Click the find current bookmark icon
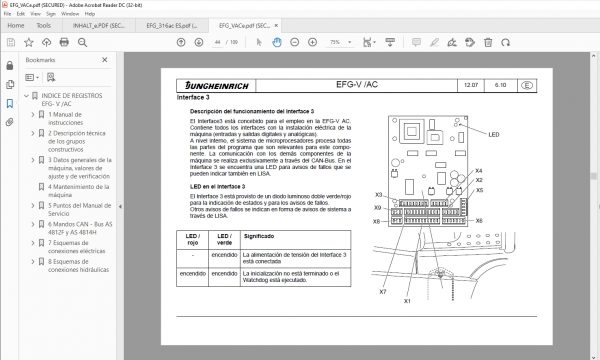The image size is (600, 360). (51, 77)
